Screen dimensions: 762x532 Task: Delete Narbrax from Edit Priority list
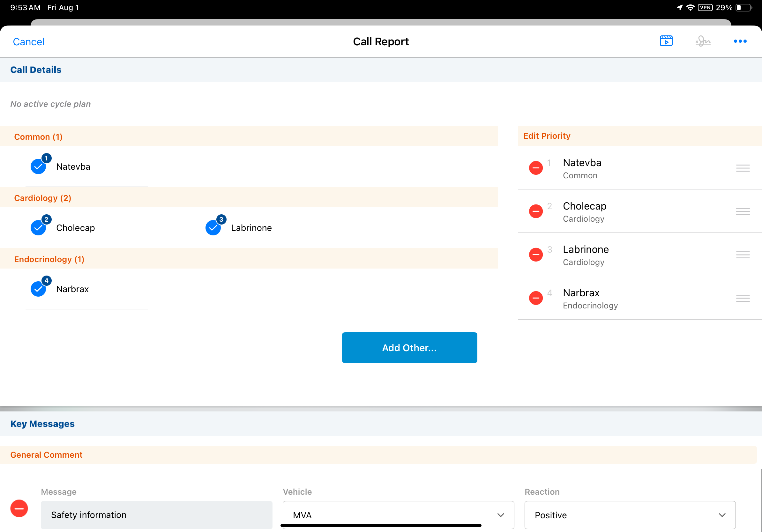[x=535, y=298]
